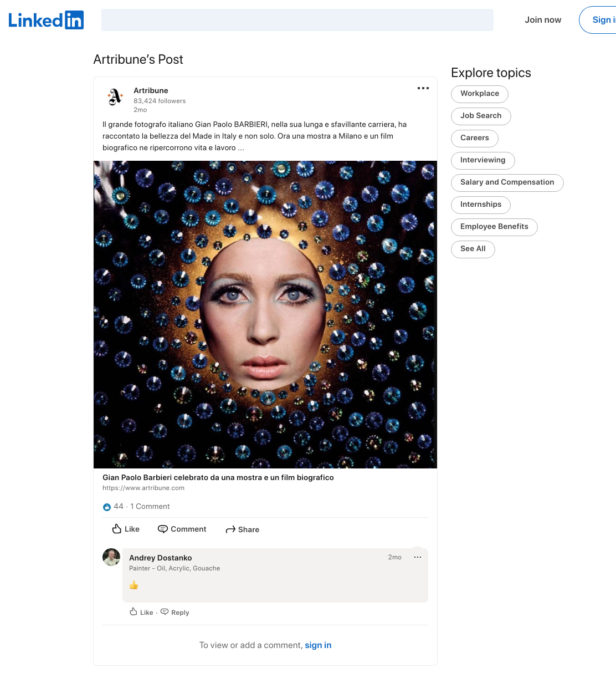Open Andrey Dostanko's profile photo

(x=111, y=557)
